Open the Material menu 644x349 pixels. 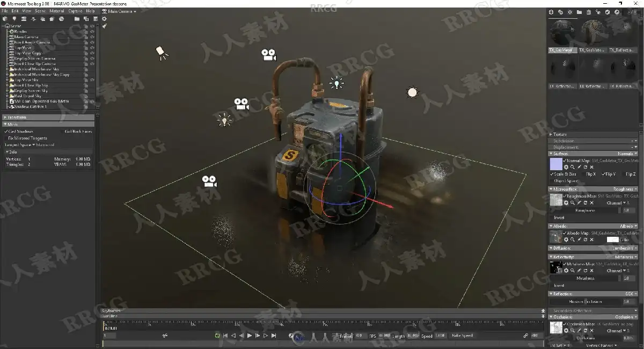point(57,11)
